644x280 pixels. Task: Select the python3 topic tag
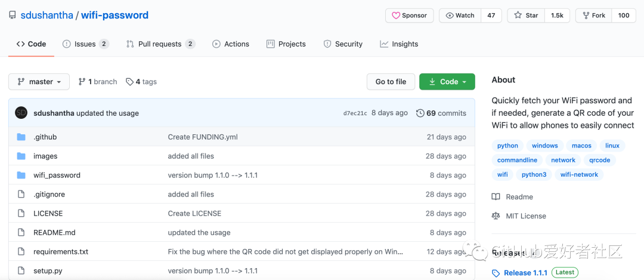tap(534, 174)
